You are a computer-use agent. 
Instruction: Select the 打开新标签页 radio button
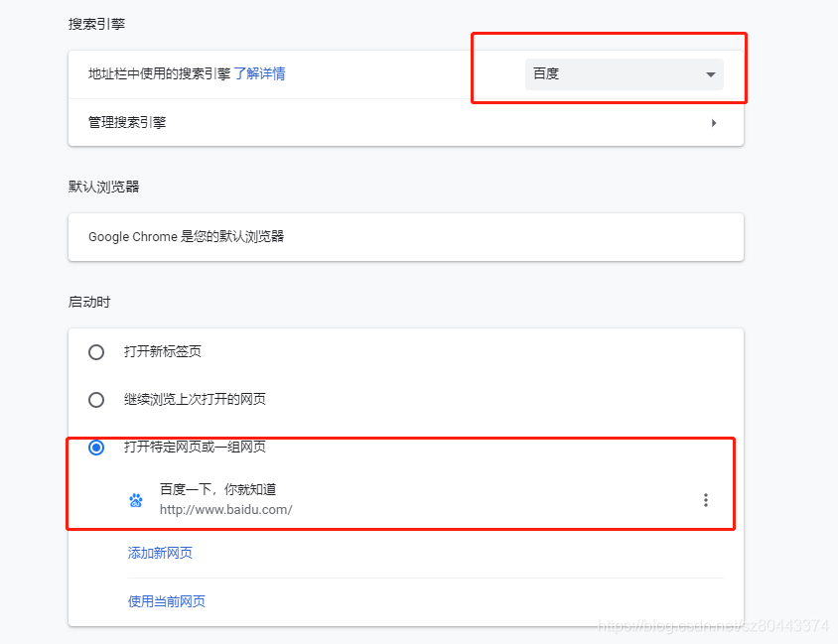96,352
